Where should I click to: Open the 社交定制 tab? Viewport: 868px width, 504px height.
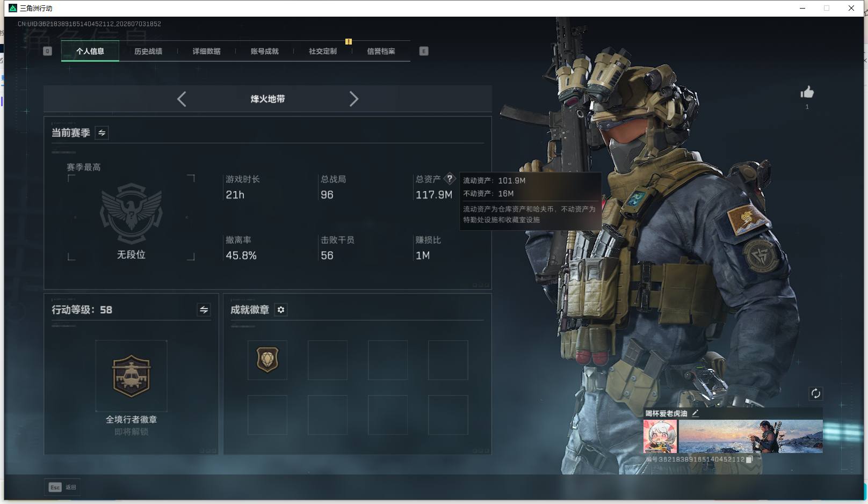tap(323, 52)
